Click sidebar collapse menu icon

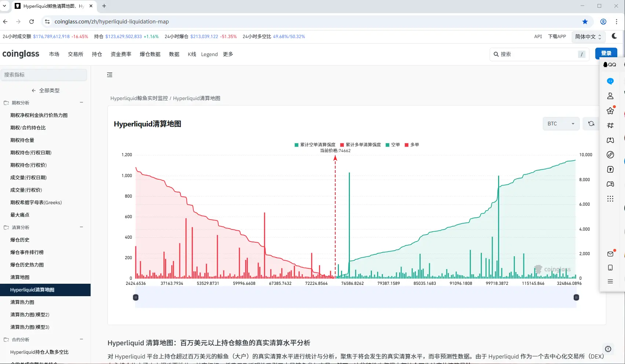[110, 75]
